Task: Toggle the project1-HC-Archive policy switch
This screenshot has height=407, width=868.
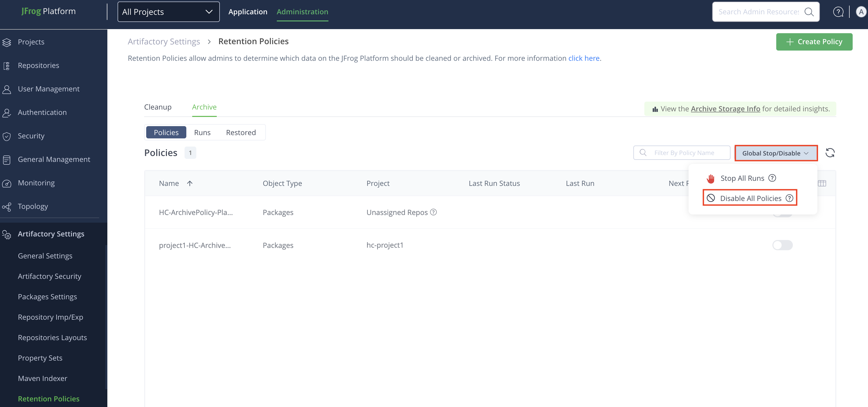Action: (x=782, y=245)
